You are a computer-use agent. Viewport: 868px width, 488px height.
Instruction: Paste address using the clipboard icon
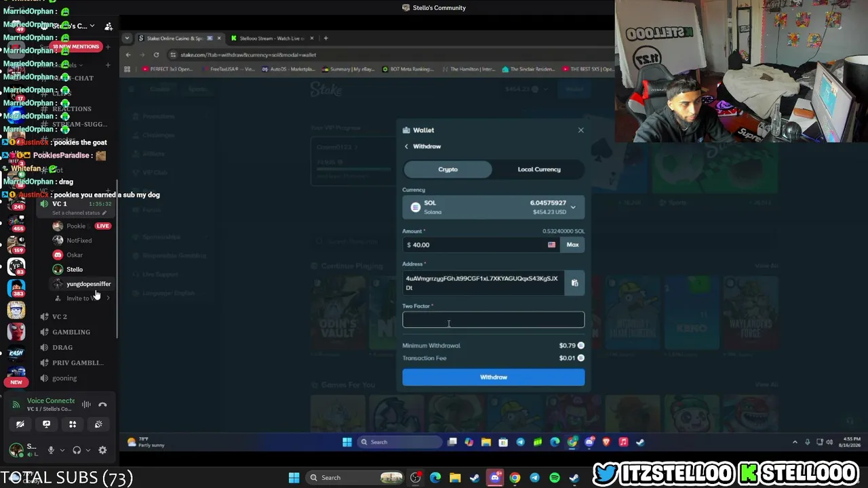[x=574, y=283]
